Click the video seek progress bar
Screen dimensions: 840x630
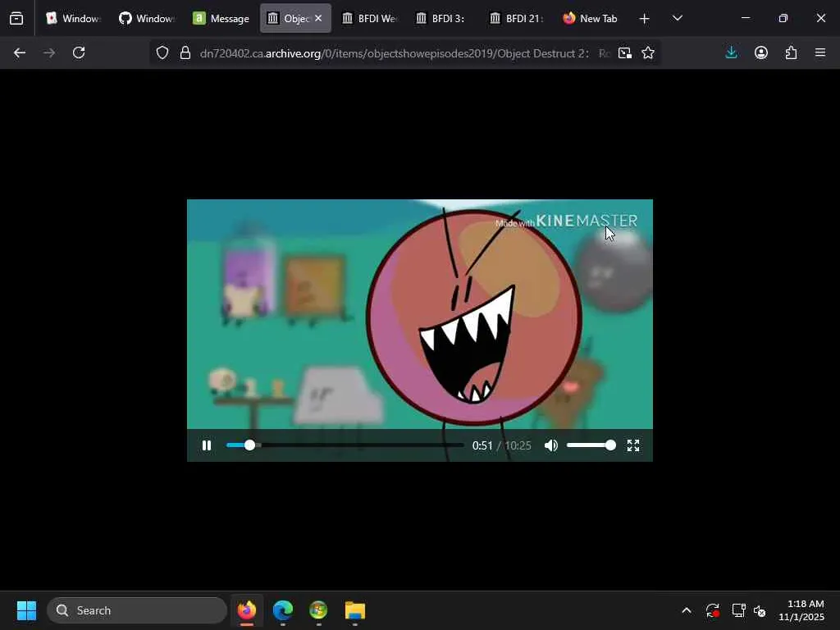click(345, 445)
